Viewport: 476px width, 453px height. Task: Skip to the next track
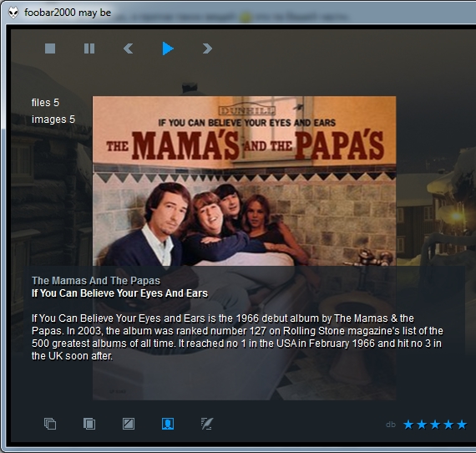click(207, 48)
